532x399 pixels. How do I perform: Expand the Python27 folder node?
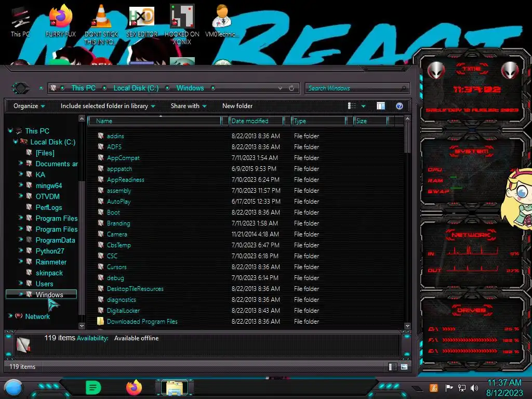pos(20,250)
